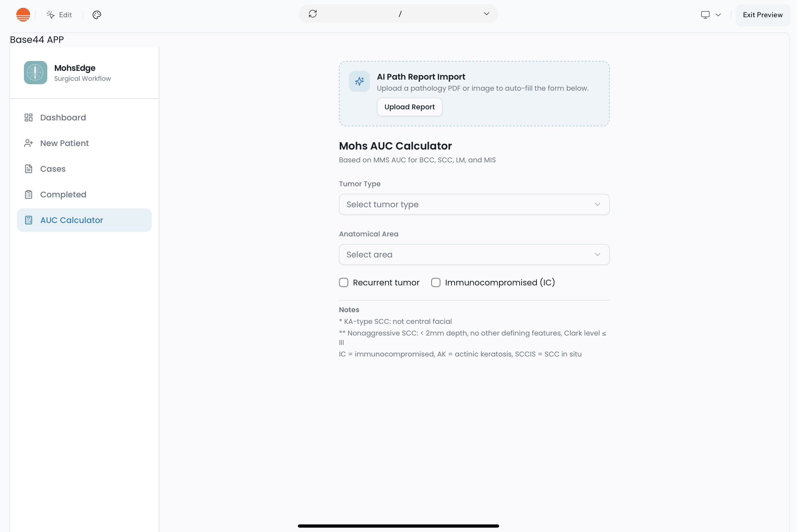This screenshot has width=797, height=532.
Task: Click the Upload Report button
Action: click(409, 107)
